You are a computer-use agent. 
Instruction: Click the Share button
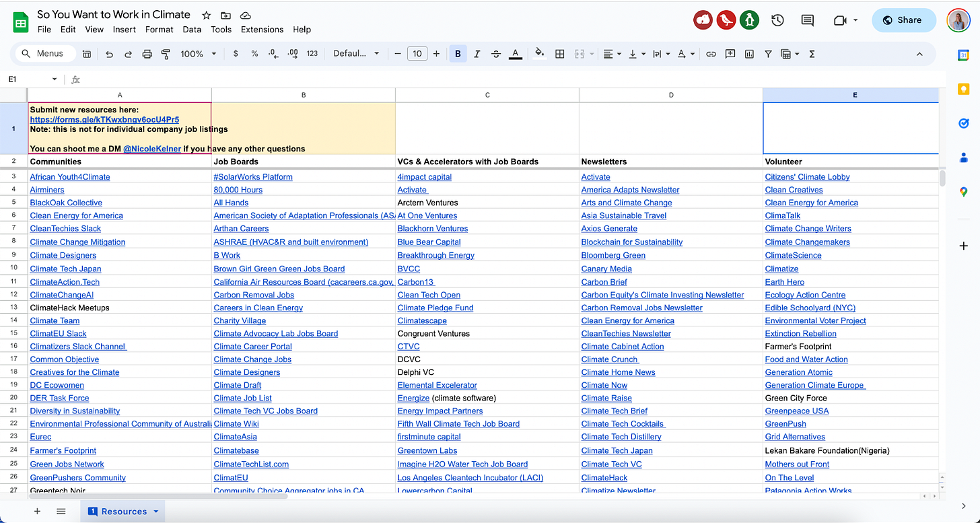click(904, 20)
